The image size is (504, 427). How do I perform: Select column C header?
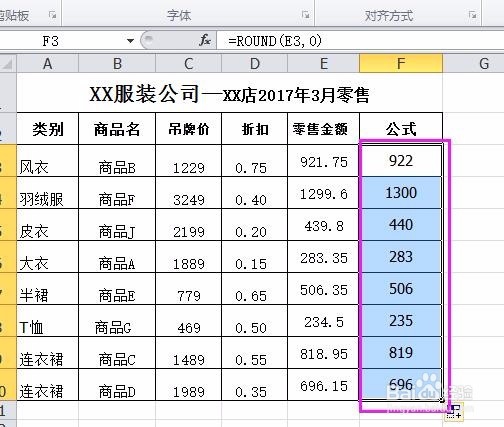point(189,63)
